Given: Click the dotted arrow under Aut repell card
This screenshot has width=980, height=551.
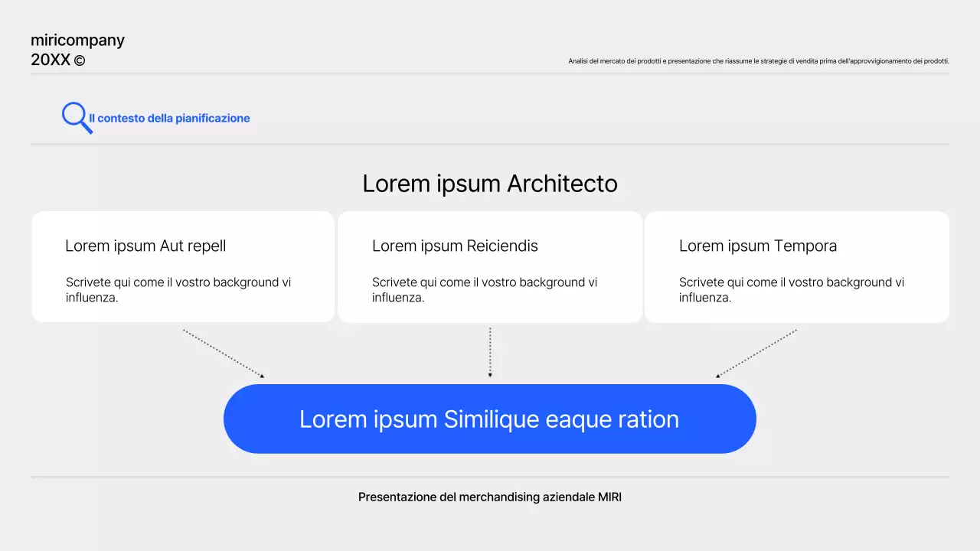Looking at the screenshot, I should (222, 353).
